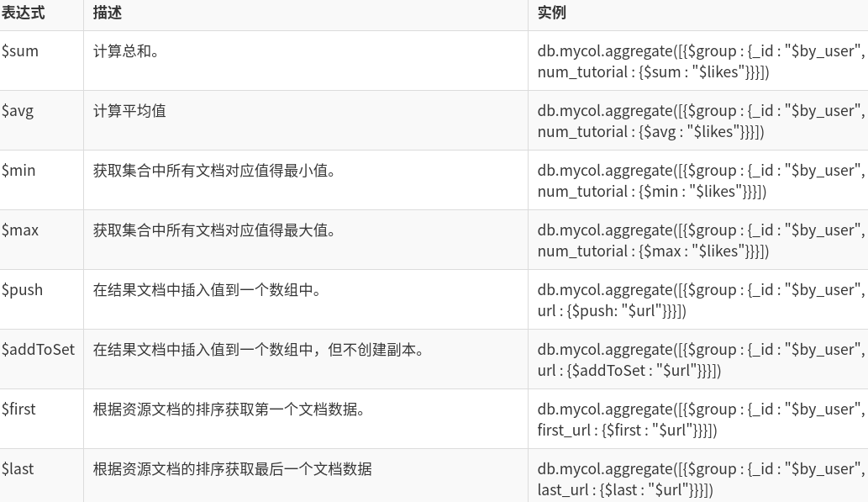The image size is (868, 502).
Task: Click the $min expression cell
Action: click(18, 171)
